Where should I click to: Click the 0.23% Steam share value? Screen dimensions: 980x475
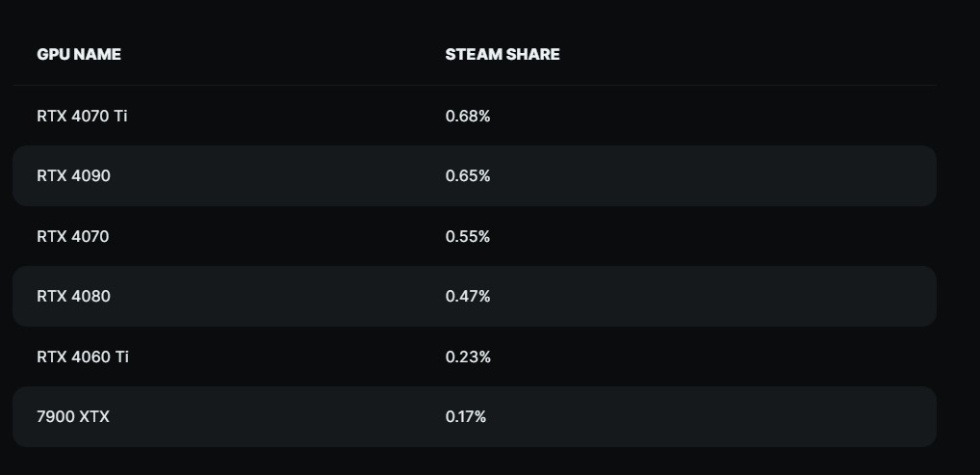click(x=468, y=356)
